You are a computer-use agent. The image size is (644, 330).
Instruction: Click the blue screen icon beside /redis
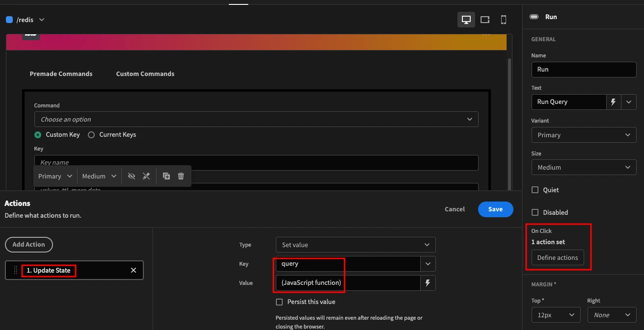(x=9, y=20)
